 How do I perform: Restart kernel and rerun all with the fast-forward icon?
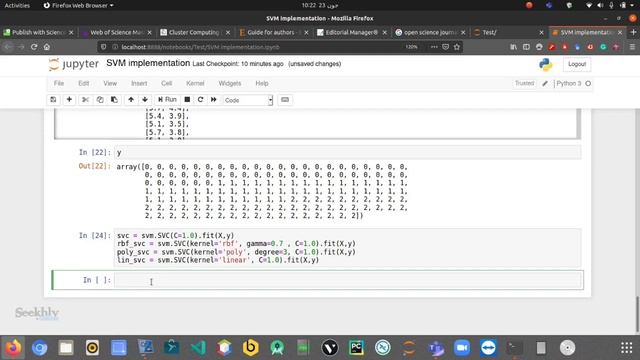pos(213,100)
